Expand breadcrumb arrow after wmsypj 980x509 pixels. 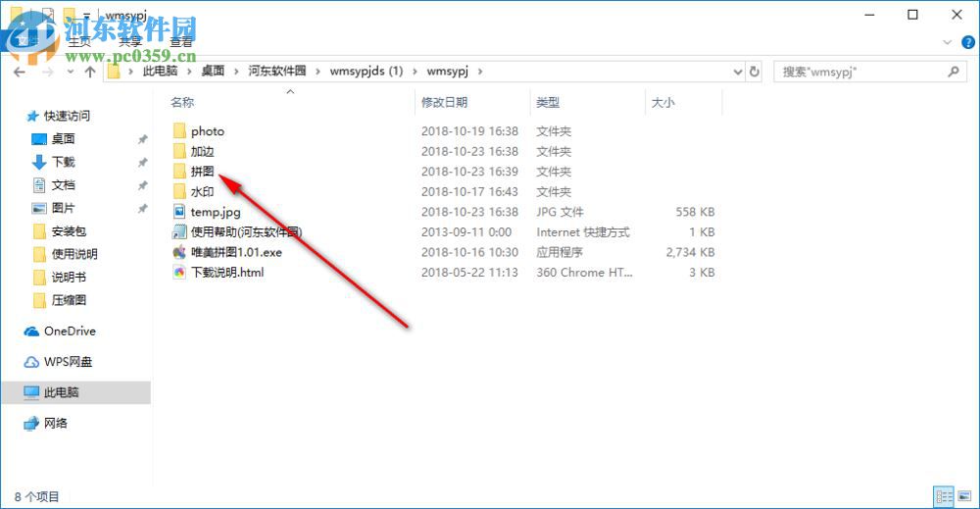pyautogui.click(x=480, y=72)
